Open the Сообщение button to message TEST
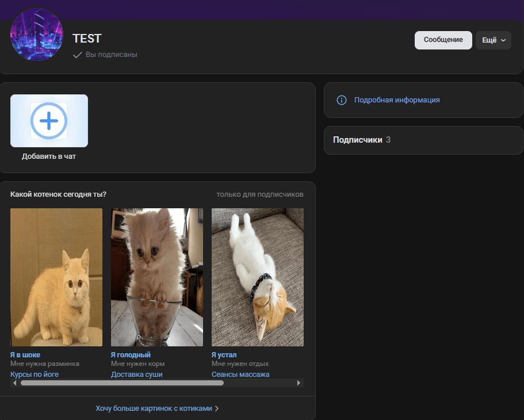The height and width of the screenshot is (420, 524). tap(443, 40)
